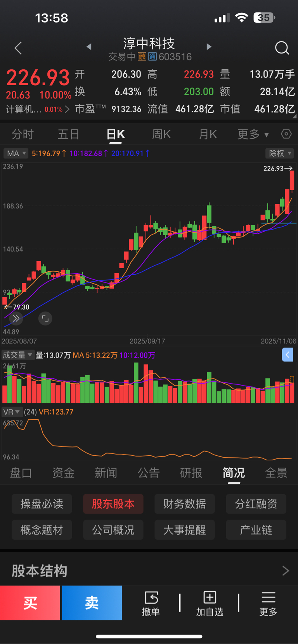298x644 pixels.
Task: Open the MA indicator dropdown
Action: tap(16, 153)
